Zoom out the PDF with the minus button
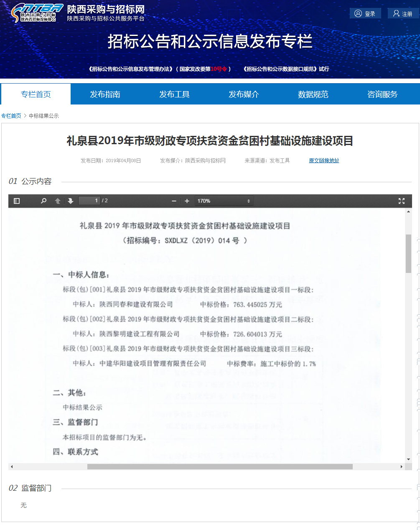This screenshot has width=420, height=530. [x=174, y=201]
